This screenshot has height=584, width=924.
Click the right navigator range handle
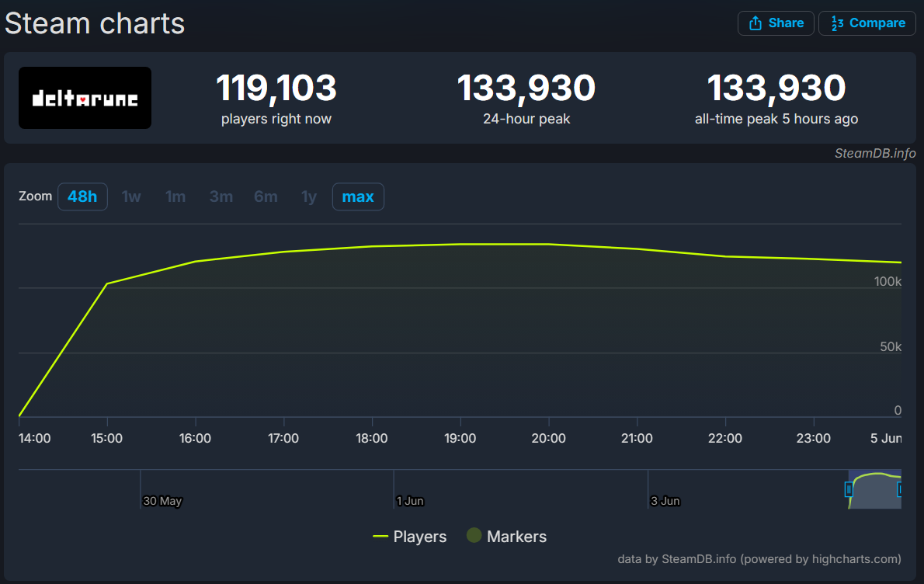pyautogui.click(x=899, y=489)
